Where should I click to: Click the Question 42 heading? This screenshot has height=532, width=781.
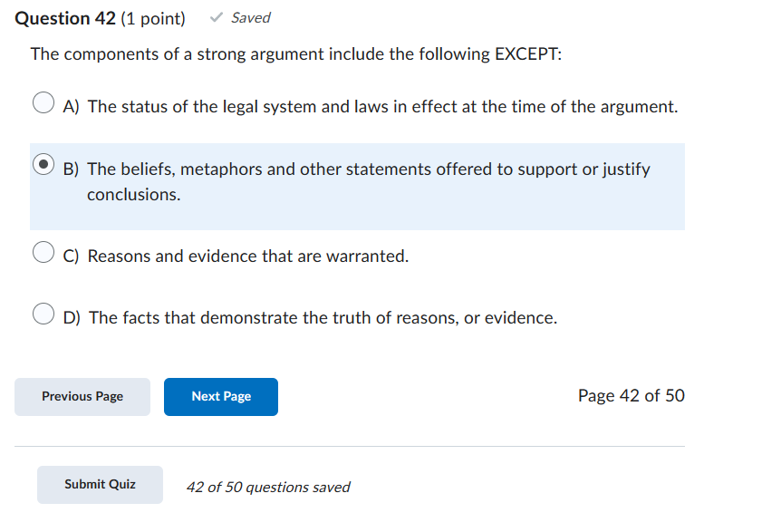(68, 17)
